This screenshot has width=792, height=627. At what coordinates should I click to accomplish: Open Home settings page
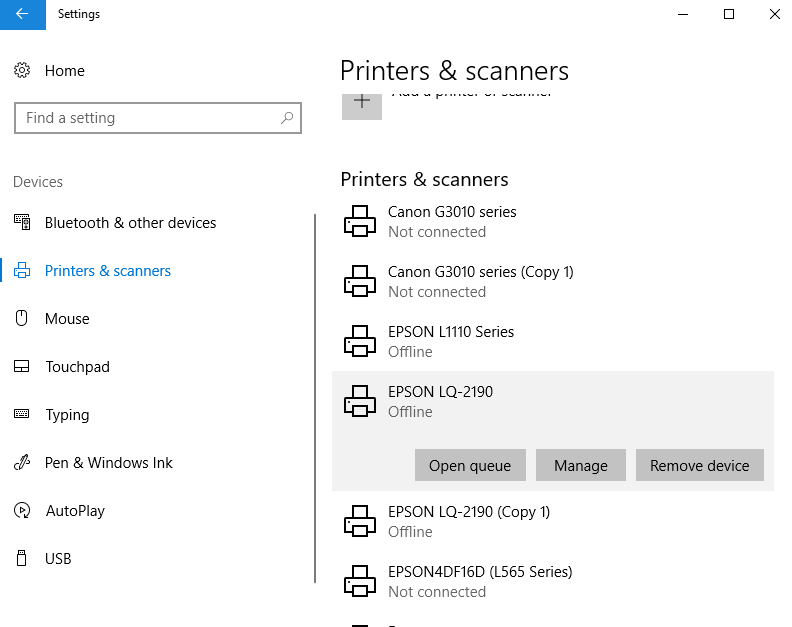click(x=65, y=71)
